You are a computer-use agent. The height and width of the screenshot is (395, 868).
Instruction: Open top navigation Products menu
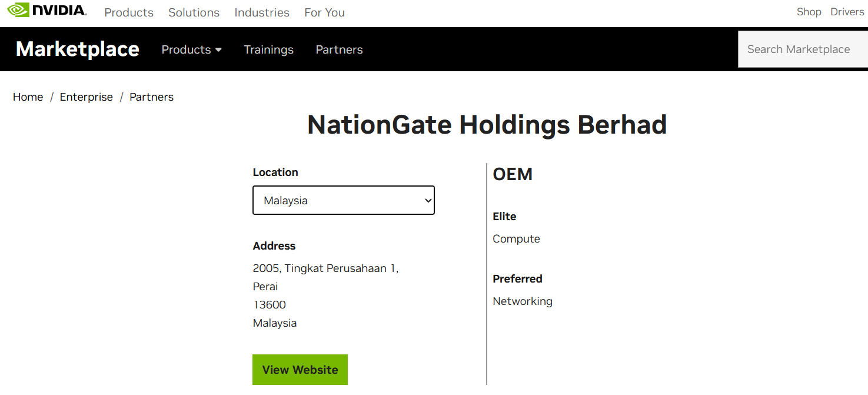click(129, 12)
